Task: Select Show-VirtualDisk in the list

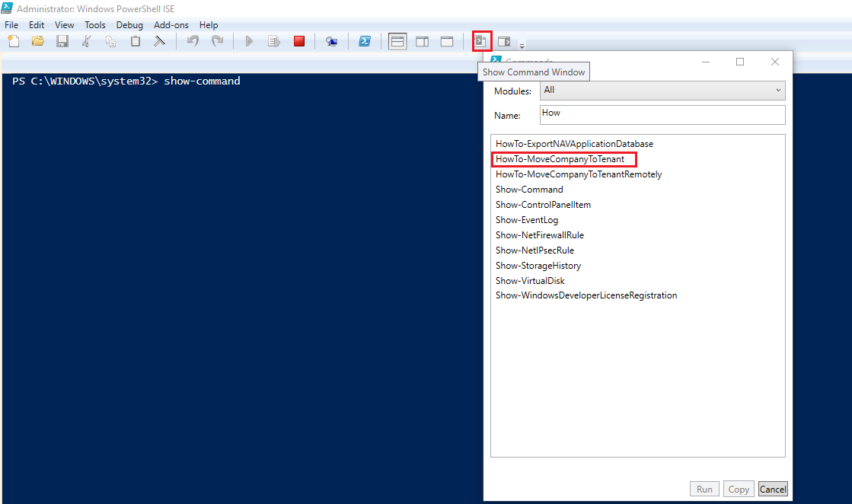Action: pyautogui.click(x=530, y=281)
